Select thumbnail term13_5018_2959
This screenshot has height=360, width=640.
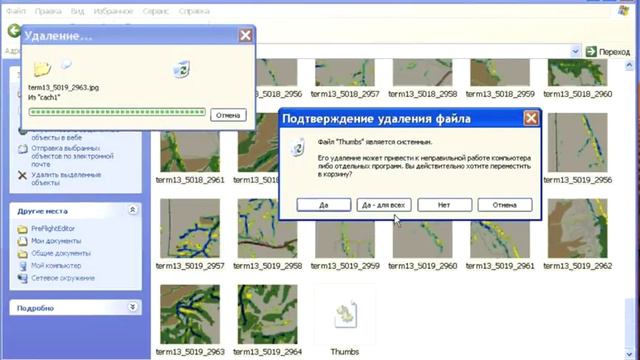pos(500,72)
